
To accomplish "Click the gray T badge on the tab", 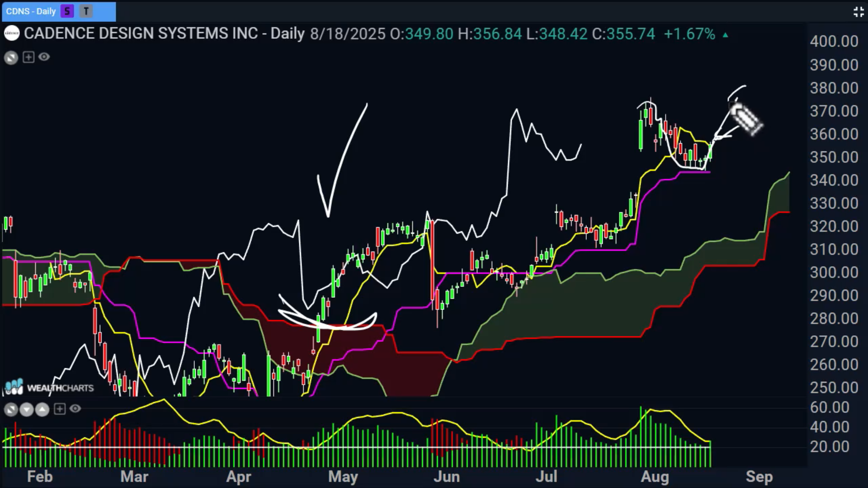I will [86, 11].
